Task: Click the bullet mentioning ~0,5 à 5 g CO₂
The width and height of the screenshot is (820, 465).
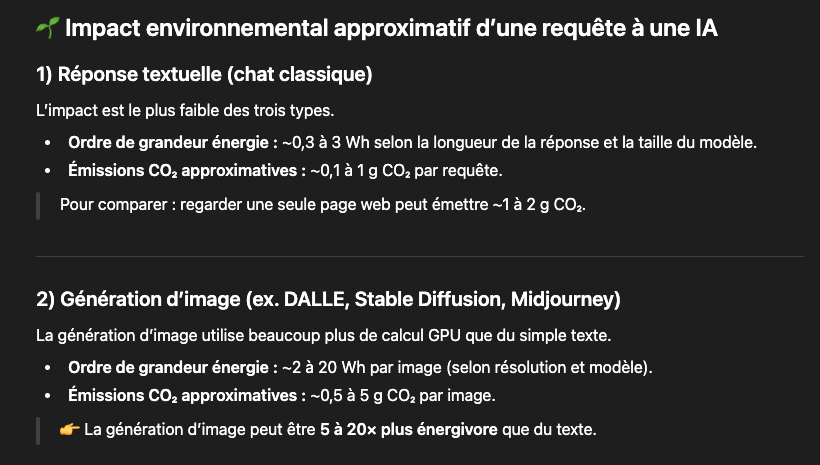Action: [282, 395]
